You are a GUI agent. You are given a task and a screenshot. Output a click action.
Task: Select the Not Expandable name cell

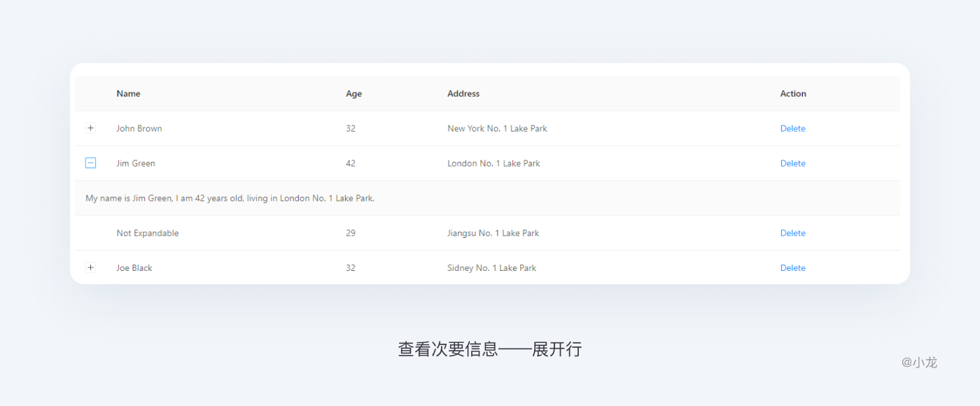(x=148, y=233)
